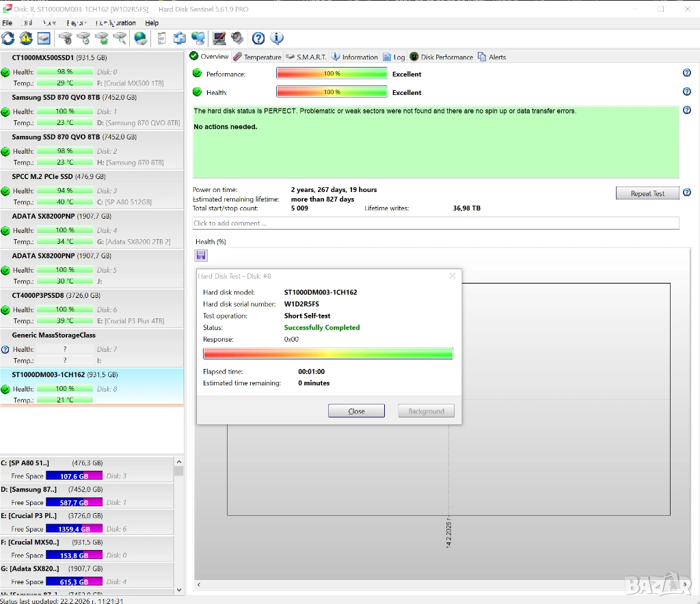This screenshot has height=604, width=700.
Task: Click the report document toolbar icon
Action: pyautogui.click(x=162, y=38)
